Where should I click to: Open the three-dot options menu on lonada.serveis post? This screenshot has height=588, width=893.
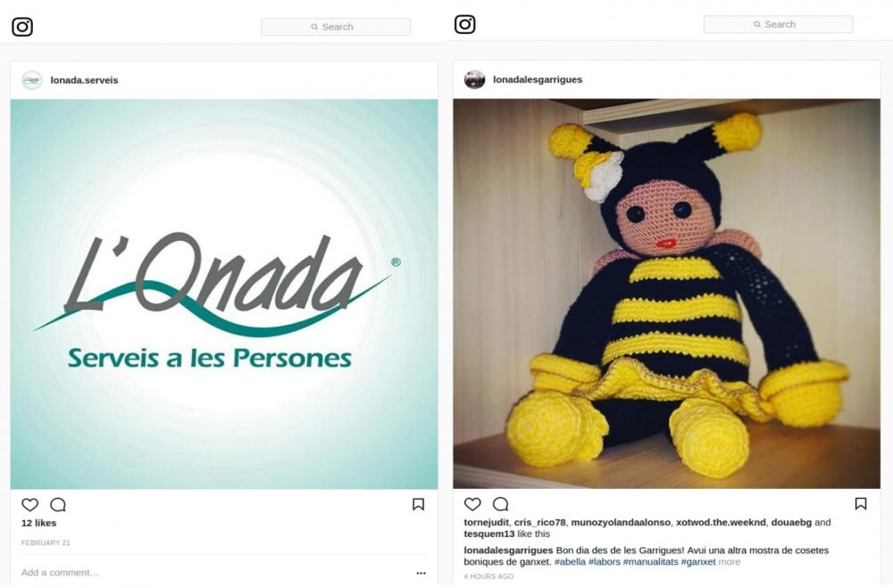pyautogui.click(x=421, y=573)
